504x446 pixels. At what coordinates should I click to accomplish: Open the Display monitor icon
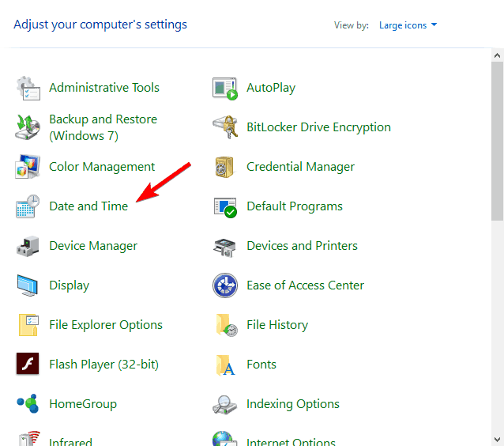28,285
